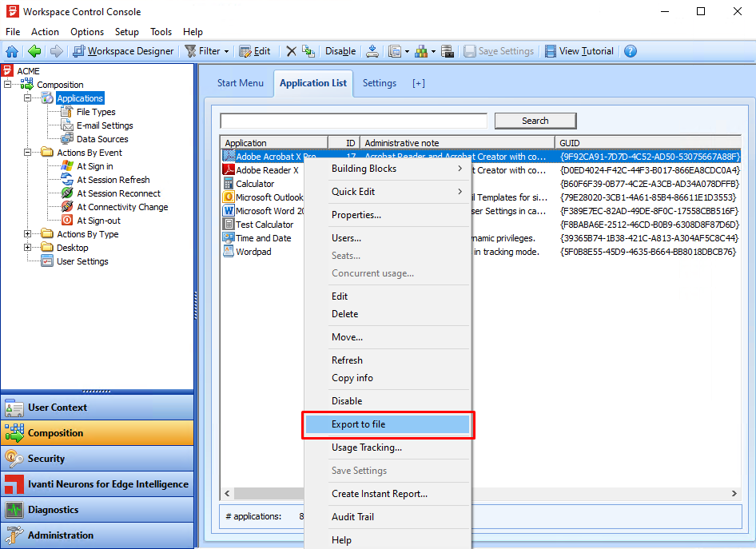Select E-mail Settings in the tree
Image resolution: width=756 pixels, height=549 pixels.
click(105, 125)
